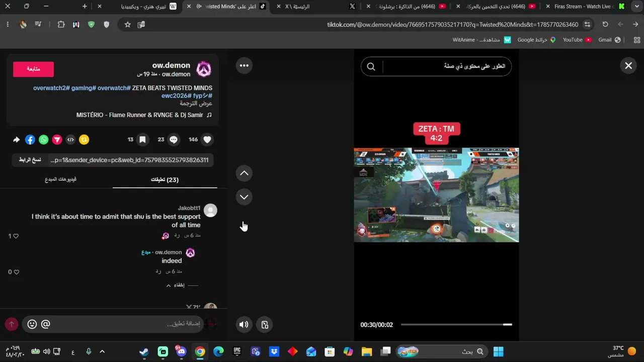This screenshot has height=362, width=644.
Task: Reply to Jakobtt1's comment
Action: [x=177, y=235]
